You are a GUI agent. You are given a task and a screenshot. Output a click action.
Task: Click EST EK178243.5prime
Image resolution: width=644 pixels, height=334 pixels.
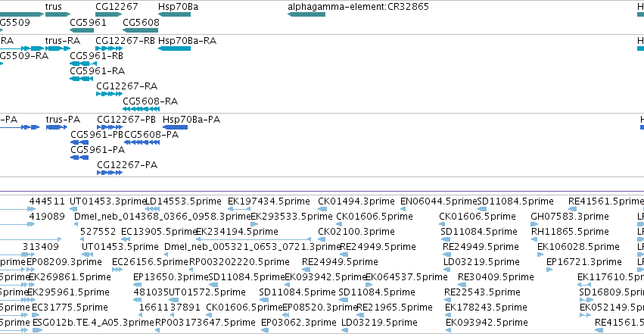coord(486,308)
